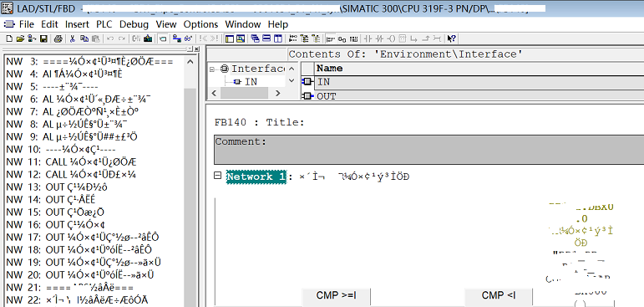644x307 pixels.
Task: Toggle the Details view window icon
Action: point(229,38)
